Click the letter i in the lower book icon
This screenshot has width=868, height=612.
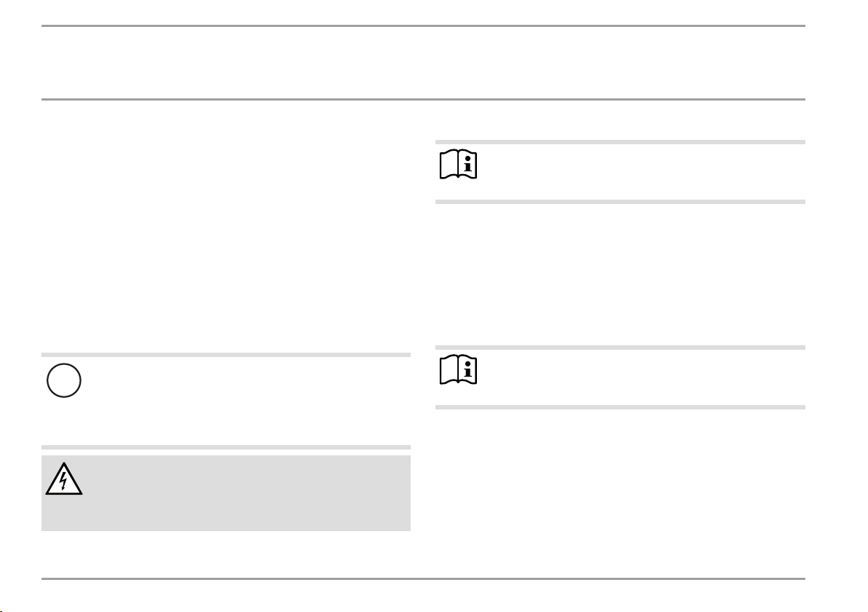468,369
